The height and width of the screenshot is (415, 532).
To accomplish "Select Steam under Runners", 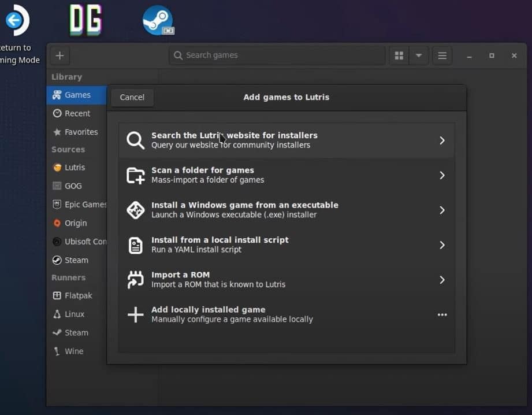I will pyautogui.click(x=77, y=333).
